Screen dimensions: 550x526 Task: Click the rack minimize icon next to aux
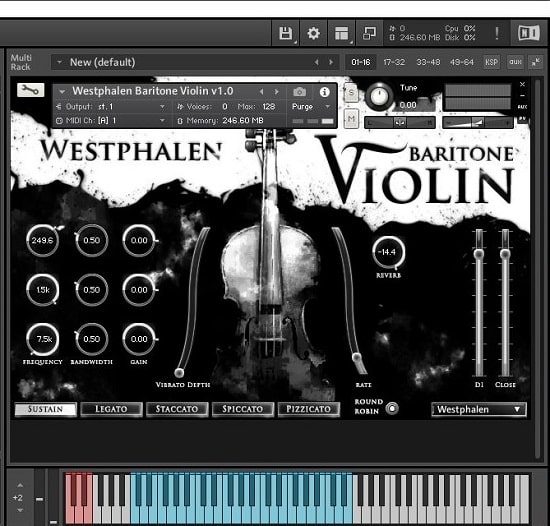(x=536, y=62)
